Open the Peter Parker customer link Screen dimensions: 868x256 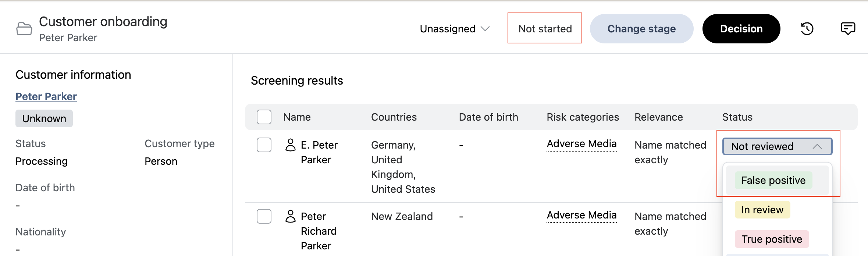pyautogui.click(x=46, y=96)
